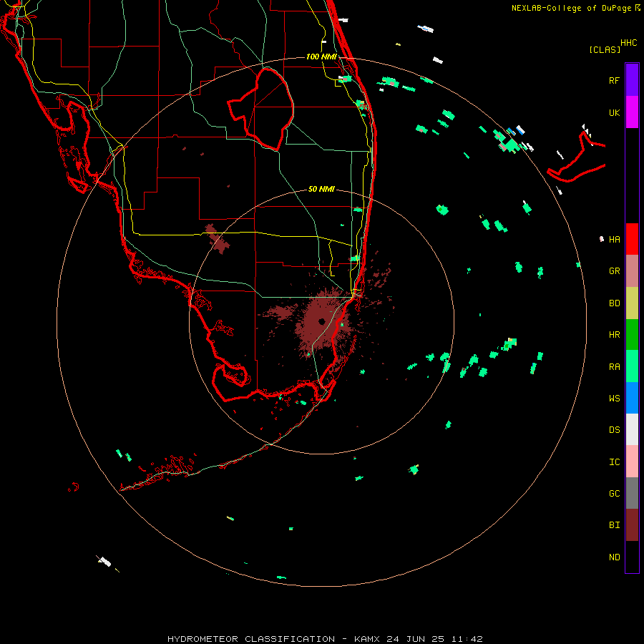Click the 'ND' legend label

614,557
